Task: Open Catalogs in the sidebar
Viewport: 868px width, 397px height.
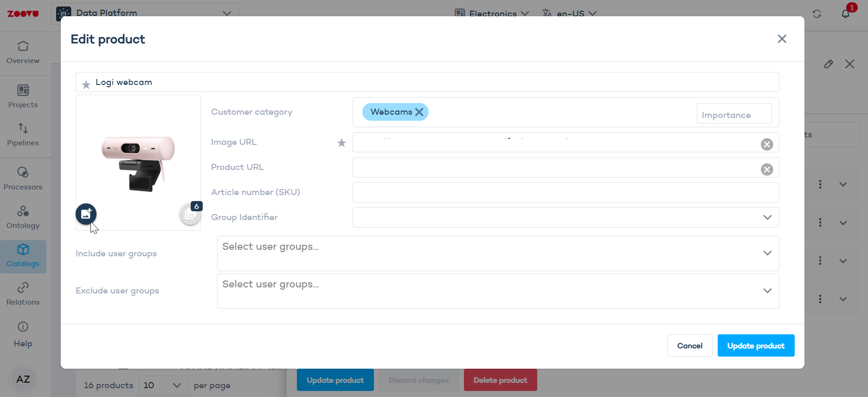Action: tap(23, 256)
